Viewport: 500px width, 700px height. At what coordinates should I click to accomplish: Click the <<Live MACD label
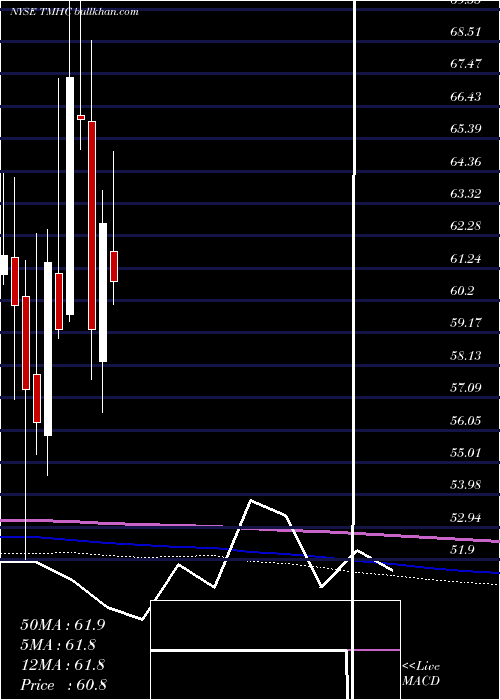pyautogui.click(x=421, y=673)
